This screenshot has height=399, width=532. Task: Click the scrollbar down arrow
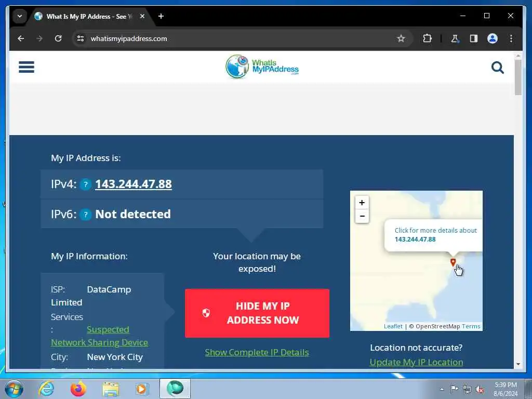[518, 364]
